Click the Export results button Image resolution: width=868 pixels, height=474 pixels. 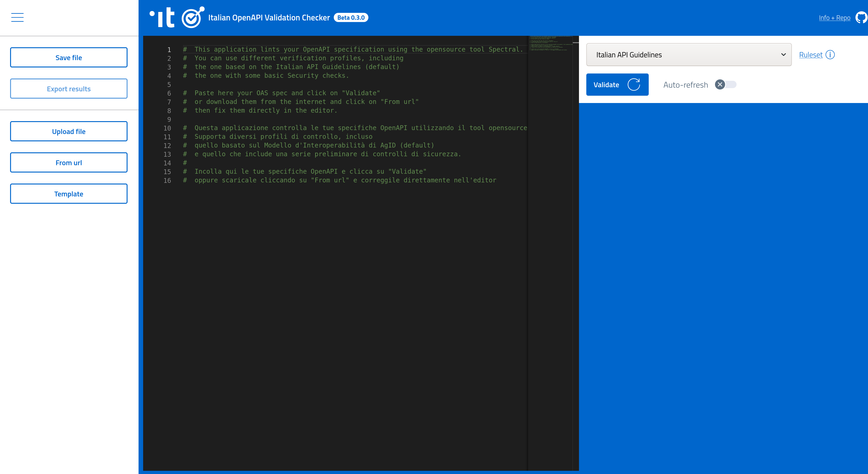click(69, 89)
